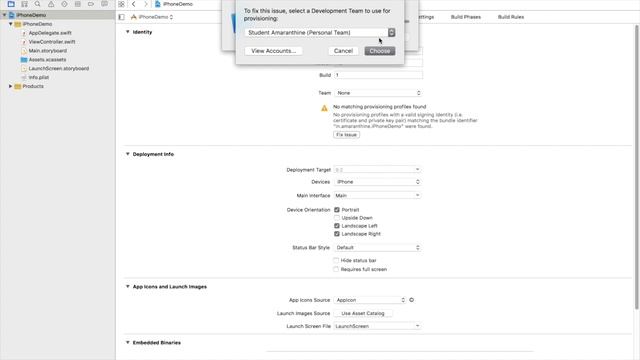Switch to the Build Rules tab

point(511,17)
